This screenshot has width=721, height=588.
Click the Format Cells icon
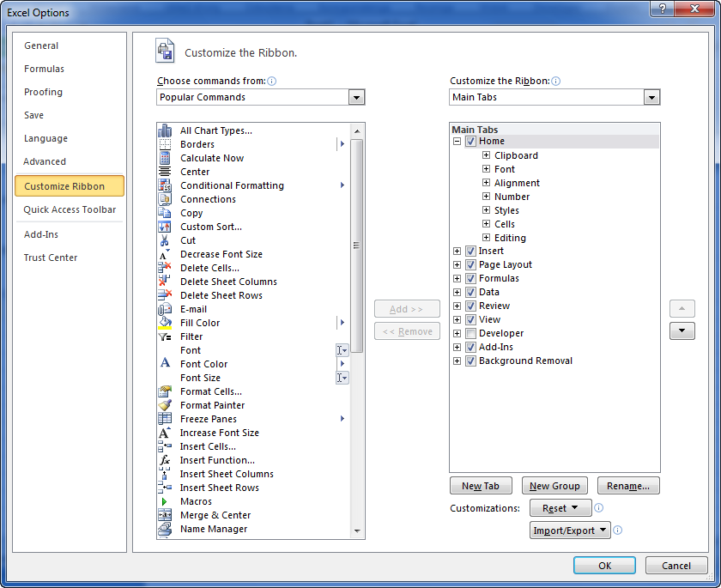pos(165,391)
